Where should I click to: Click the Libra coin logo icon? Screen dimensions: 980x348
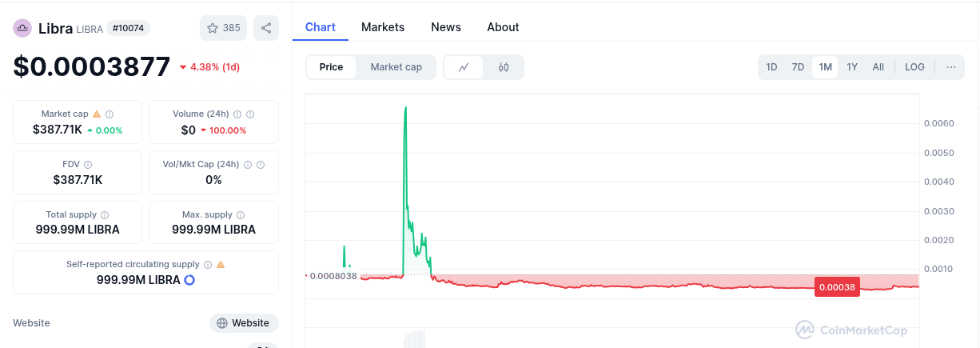(22, 28)
